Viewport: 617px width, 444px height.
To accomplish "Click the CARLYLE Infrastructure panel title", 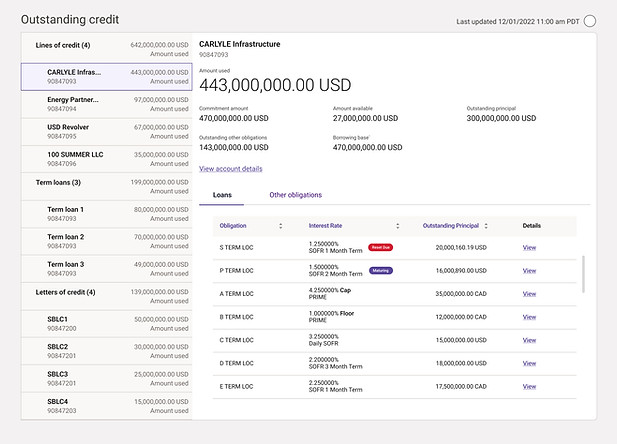I will point(240,44).
